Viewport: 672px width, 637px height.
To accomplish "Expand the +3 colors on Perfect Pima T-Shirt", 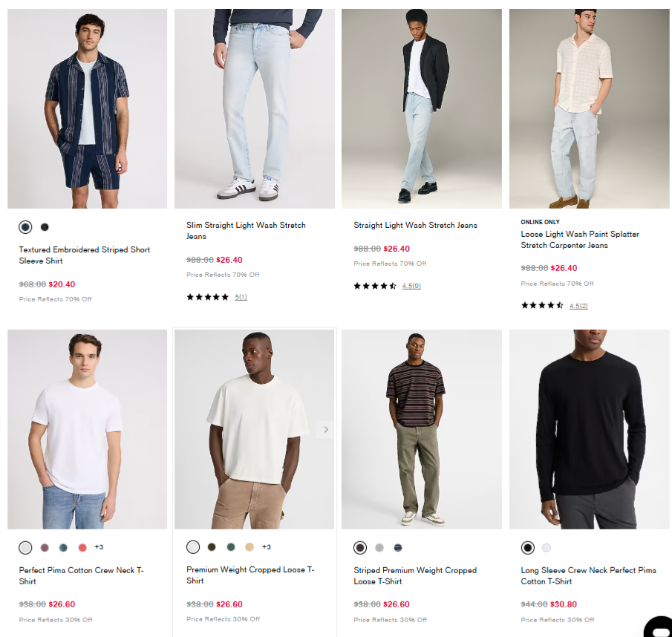I will (98, 547).
